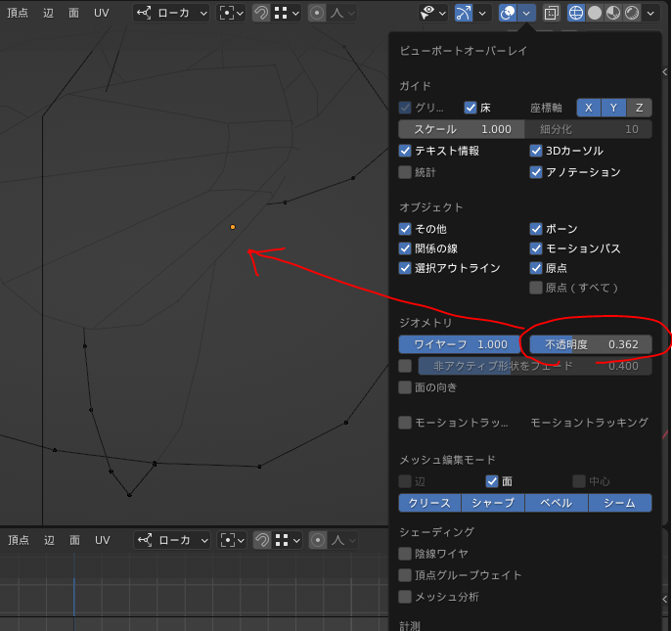The height and width of the screenshot is (631, 672).
Task: Uncheck the テキスト情報 checkbox
Action: coord(405,151)
